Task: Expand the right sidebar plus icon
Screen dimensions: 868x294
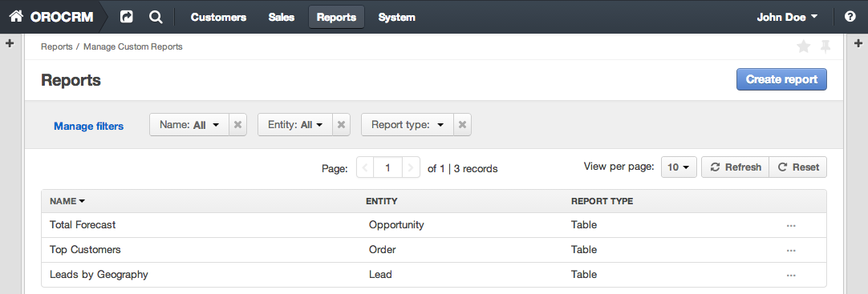Action: point(858,43)
